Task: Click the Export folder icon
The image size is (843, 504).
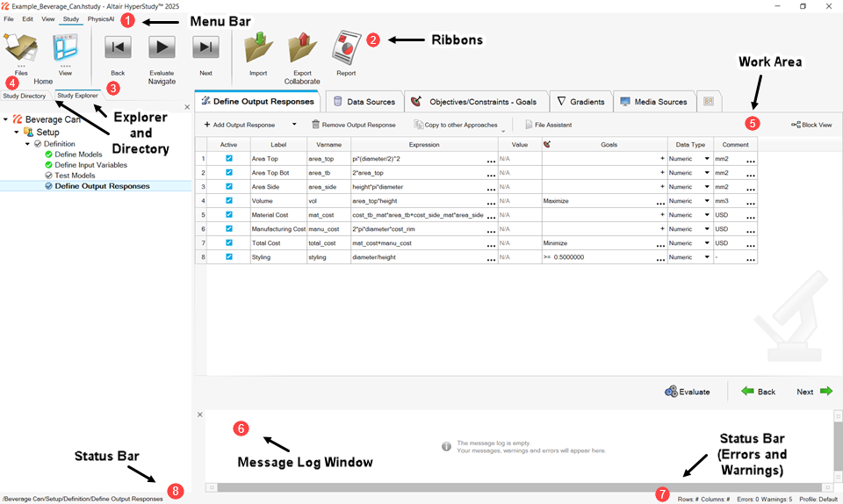Action: point(303,47)
